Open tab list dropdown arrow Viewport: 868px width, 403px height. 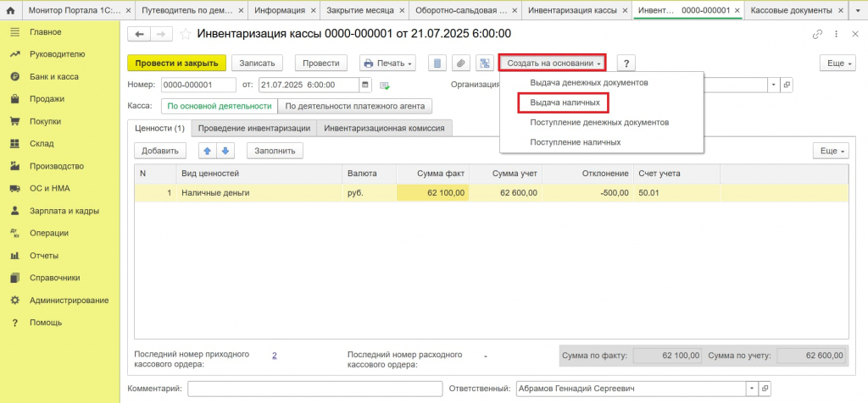coord(858,10)
